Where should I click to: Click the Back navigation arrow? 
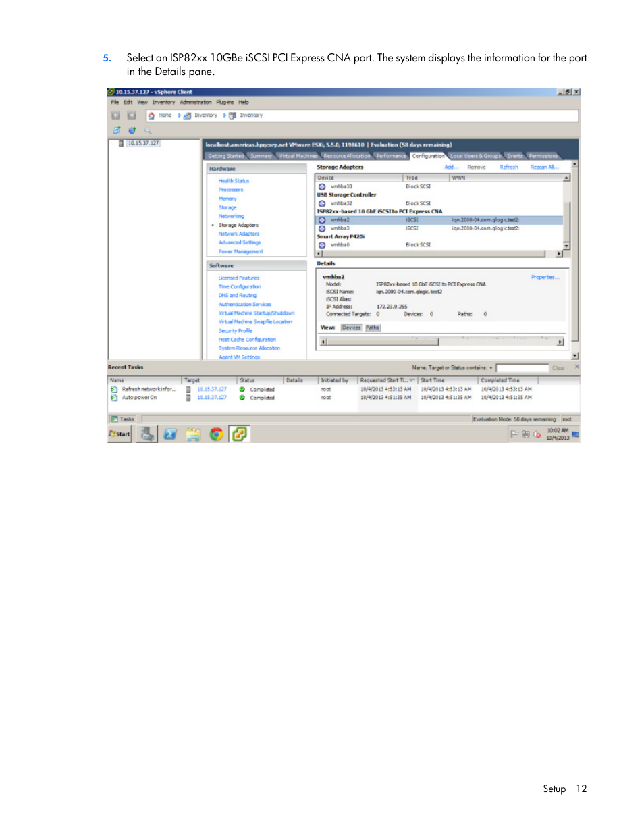tap(116, 115)
